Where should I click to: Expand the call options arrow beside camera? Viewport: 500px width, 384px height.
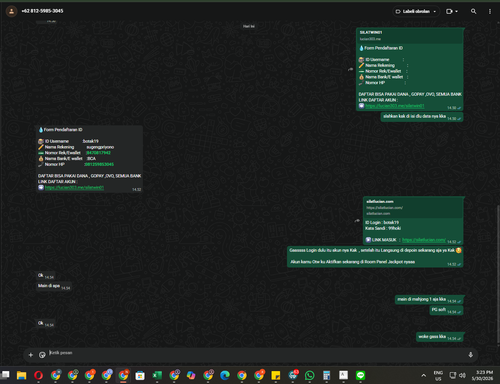(x=457, y=11)
